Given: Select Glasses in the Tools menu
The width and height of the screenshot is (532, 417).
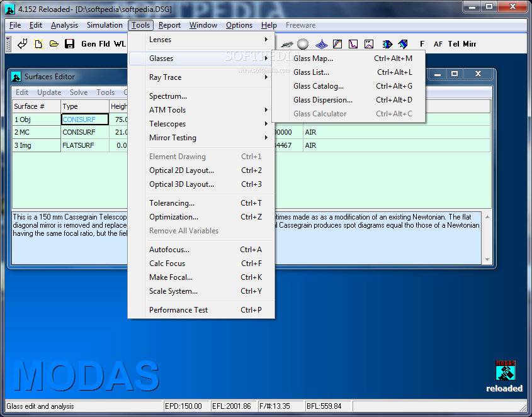Looking at the screenshot, I should (201, 58).
